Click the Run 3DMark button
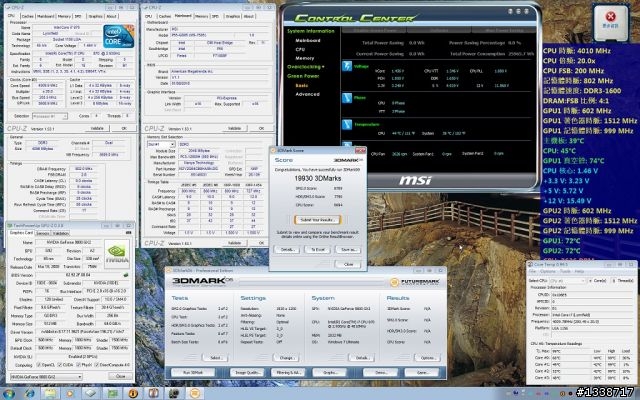Image resolution: width=640 pixels, height=400 pixels. pyautogui.click(x=193, y=373)
